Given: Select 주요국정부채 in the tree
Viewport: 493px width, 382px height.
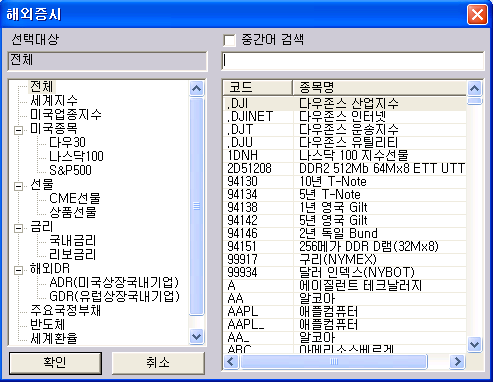Looking at the screenshot, I should 65,310.
